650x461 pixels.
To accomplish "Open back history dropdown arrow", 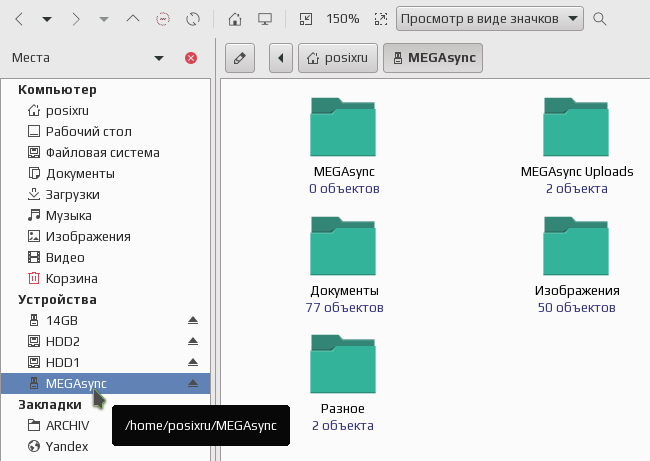I will 47,19.
